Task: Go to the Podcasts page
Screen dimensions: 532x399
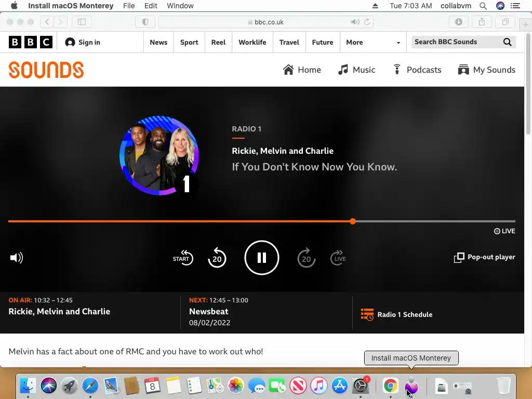Action: 417,70
